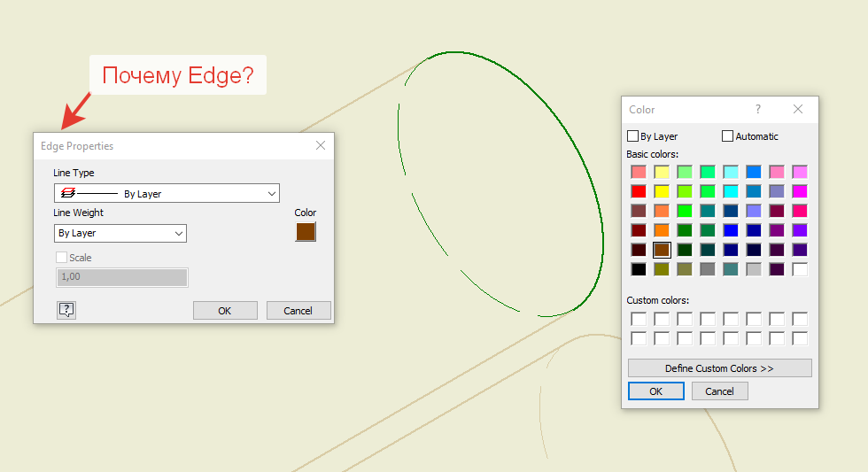Pick the bright red basic color

coord(639,191)
